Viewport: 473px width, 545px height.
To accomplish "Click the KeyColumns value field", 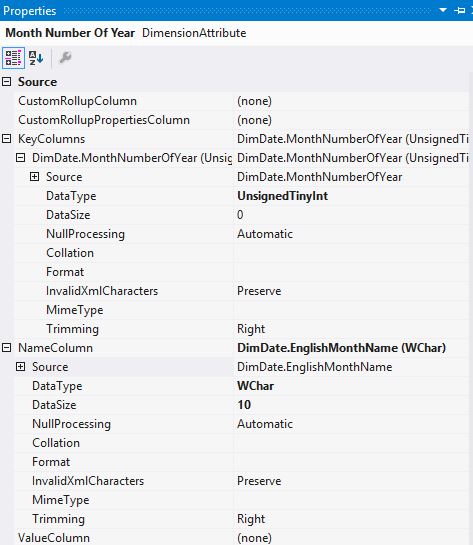I will [352, 139].
